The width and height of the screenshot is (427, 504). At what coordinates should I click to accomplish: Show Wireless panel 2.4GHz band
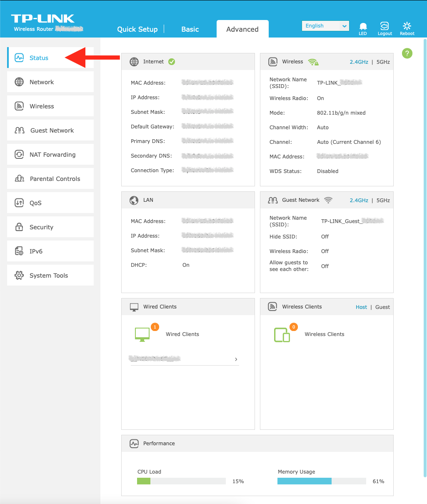point(359,62)
